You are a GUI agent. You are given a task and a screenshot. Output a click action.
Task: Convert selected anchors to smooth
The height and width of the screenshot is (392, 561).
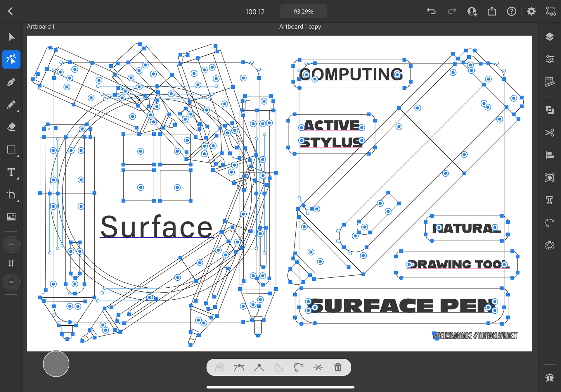tap(239, 367)
